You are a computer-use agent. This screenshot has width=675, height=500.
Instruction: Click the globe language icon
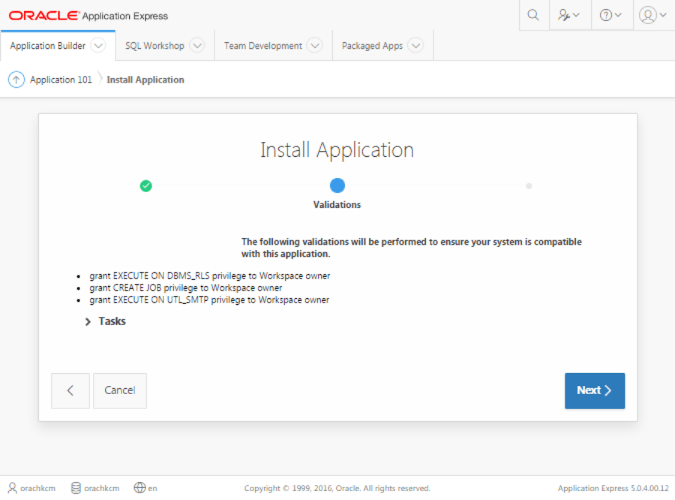(139, 488)
